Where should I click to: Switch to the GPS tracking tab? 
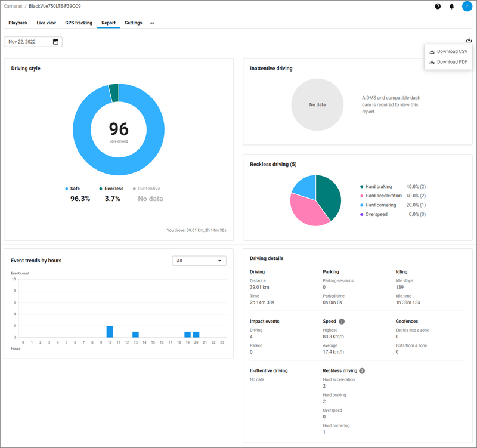click(x=79, y=23)
